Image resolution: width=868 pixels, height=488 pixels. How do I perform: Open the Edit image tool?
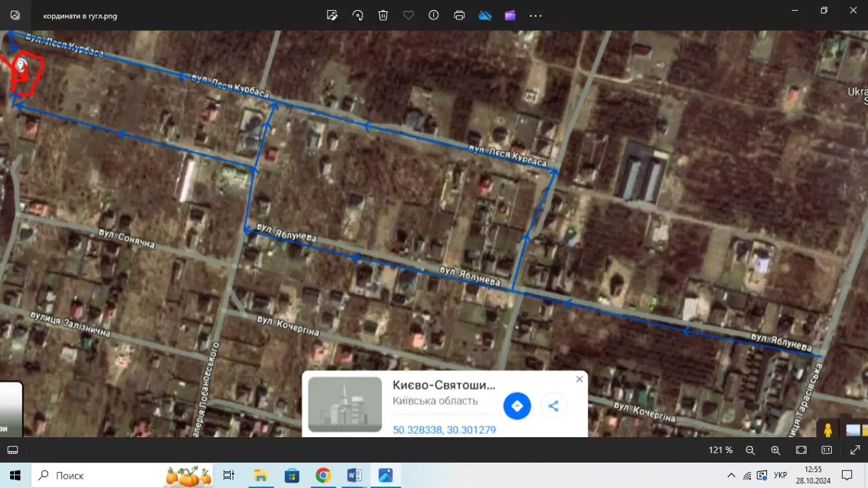(332, 15)
